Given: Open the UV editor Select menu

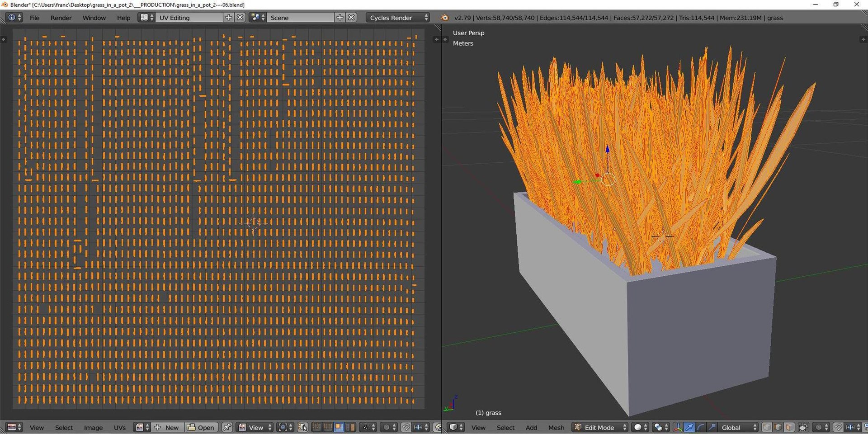Looking at the screenshot, I should point(64,427).
